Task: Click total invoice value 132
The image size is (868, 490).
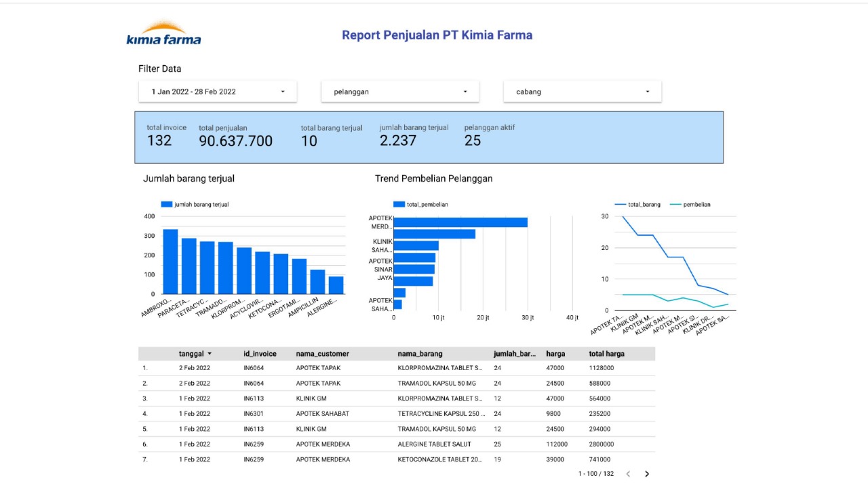Action: pos(159,140)
